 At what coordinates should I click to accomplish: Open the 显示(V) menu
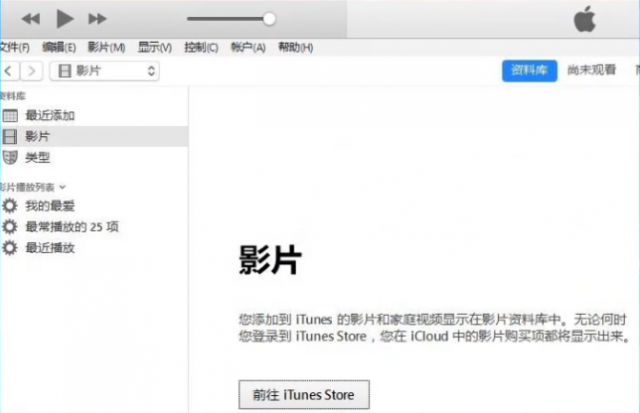point(155,47)
